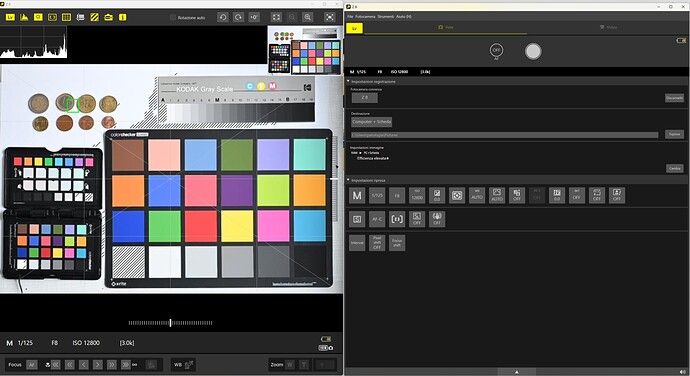Viewport: 690px width, 376px height.
Task: Click the yellow camera controls icon
Action: pyautogui.click(x=109, y=17)
